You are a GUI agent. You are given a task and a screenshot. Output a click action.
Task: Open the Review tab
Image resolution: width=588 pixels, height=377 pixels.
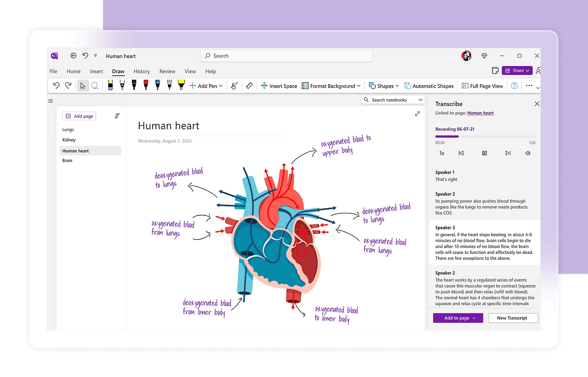(x=167, y=71)
